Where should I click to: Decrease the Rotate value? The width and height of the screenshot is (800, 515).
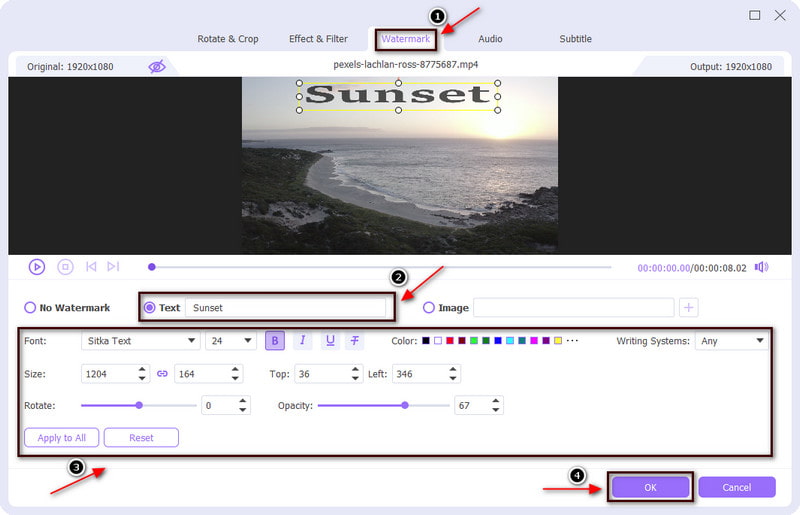243,410
